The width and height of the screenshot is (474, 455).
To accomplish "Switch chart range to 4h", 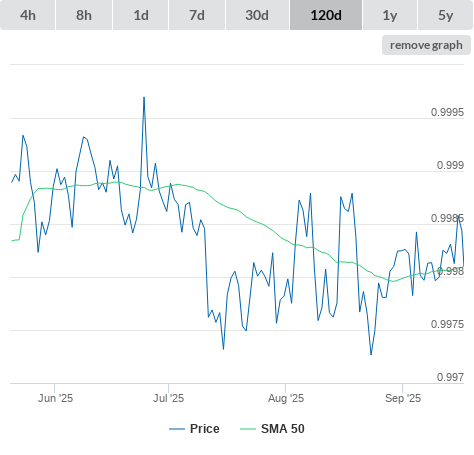I will coord(27,15).
